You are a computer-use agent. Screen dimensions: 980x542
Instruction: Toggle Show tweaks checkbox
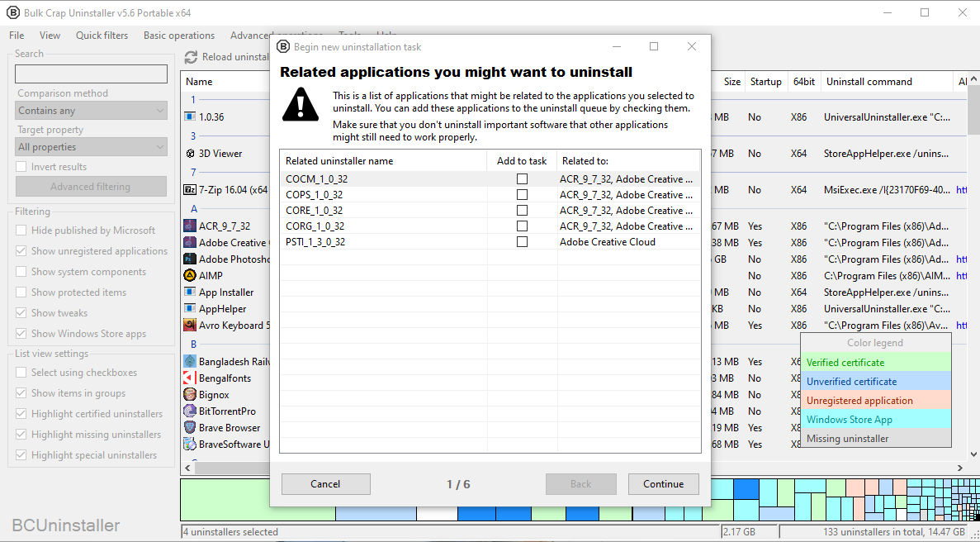[x=21, y=312]
